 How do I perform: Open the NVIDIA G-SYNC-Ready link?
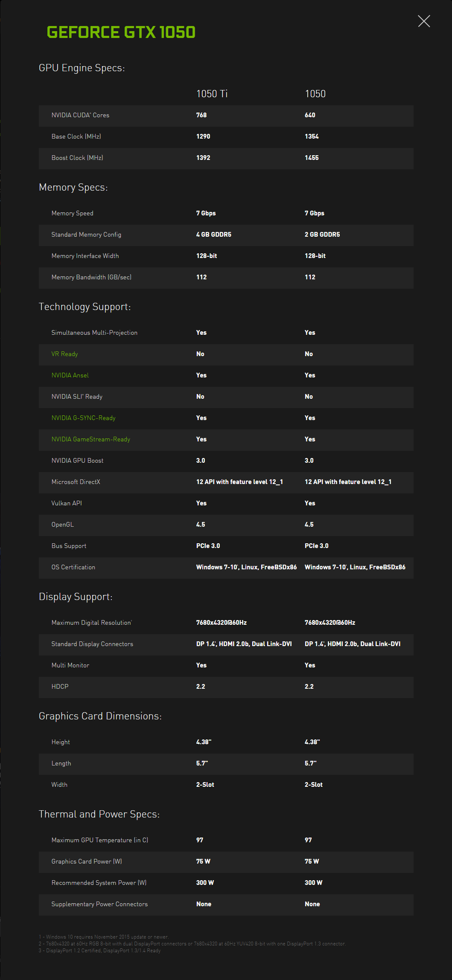[83, 418]
